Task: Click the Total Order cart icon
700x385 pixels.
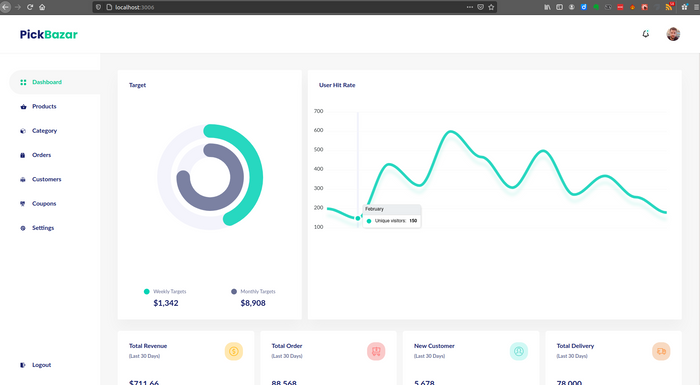Action: point(376,352)
